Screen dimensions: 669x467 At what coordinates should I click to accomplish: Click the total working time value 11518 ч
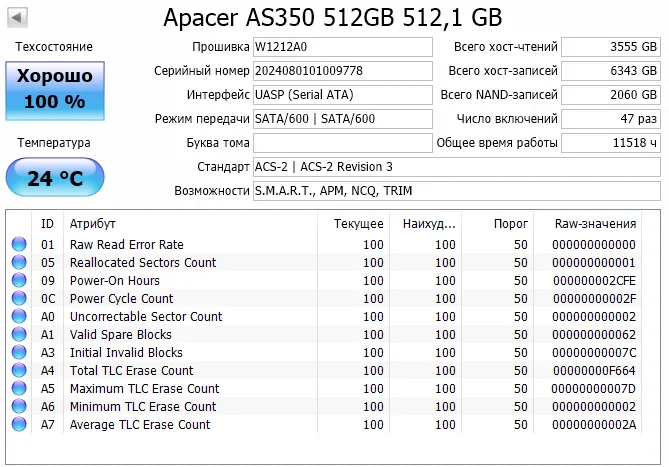click(611, 143)
